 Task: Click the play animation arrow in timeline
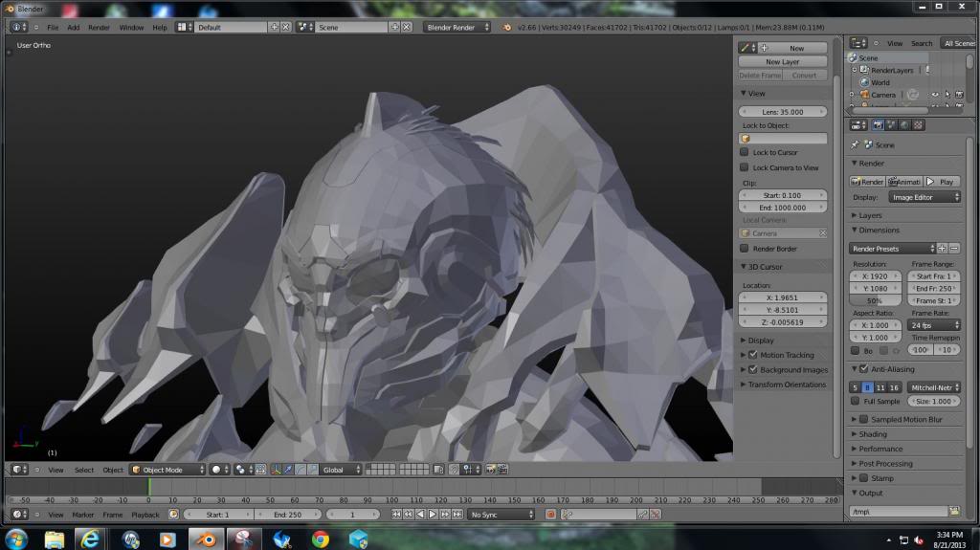432,515
